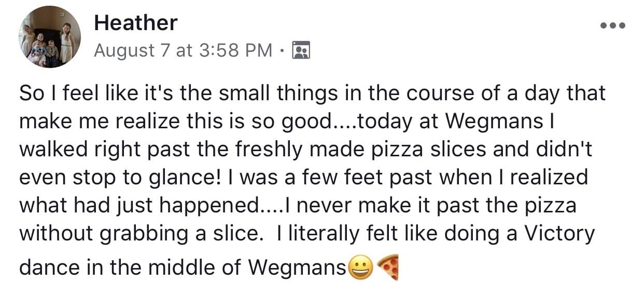Open the three-dot post options menu
This screenshot has width=644, height=282.
click(612, 25)
